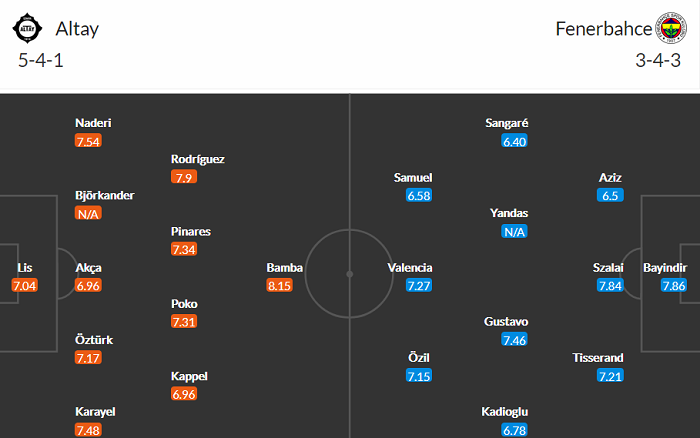Click Gustavo's 7.46 rating badge
The height and width of the screenshot is (438, 700).
click(x=515, y=340)
